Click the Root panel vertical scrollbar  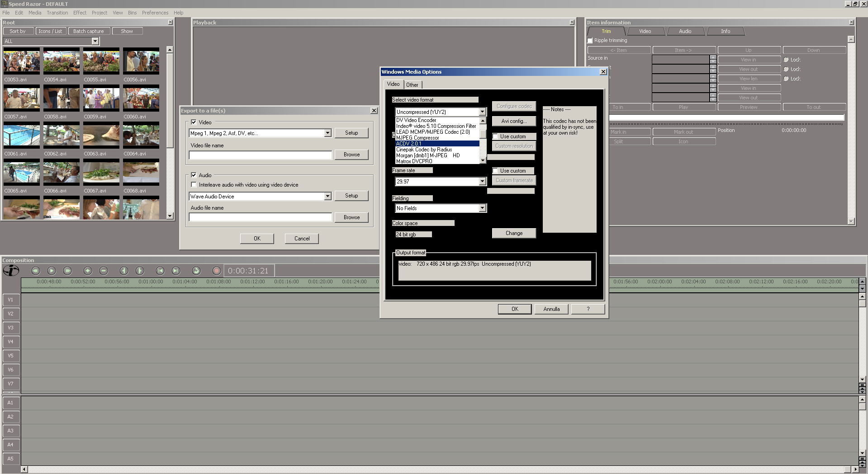pyautogui.click(x=170, y=133)
